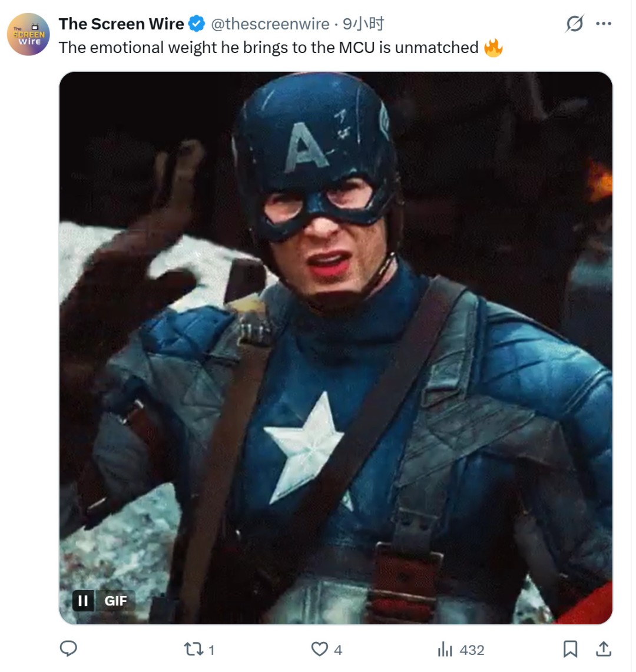The width and height of the screenshot is (636, 672).
Task: Share the tweet with the upload icon
Action: pos(603,649)
